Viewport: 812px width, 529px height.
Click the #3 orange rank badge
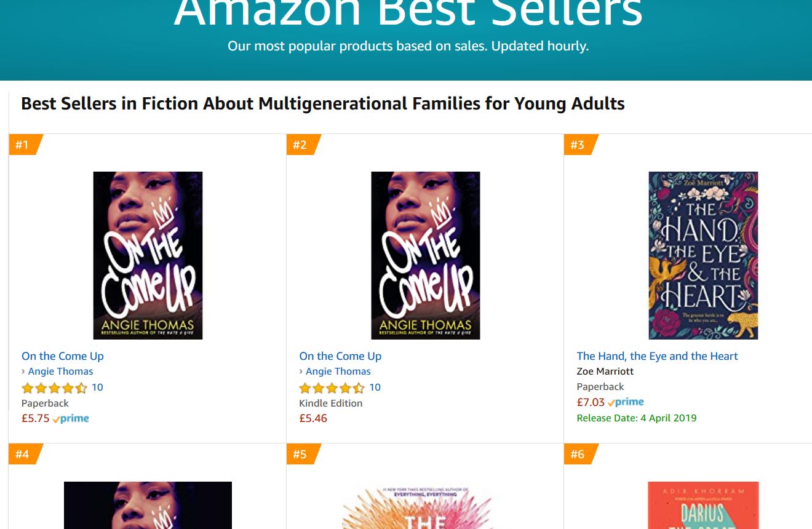pyautogui.click(x=578, y=145)
